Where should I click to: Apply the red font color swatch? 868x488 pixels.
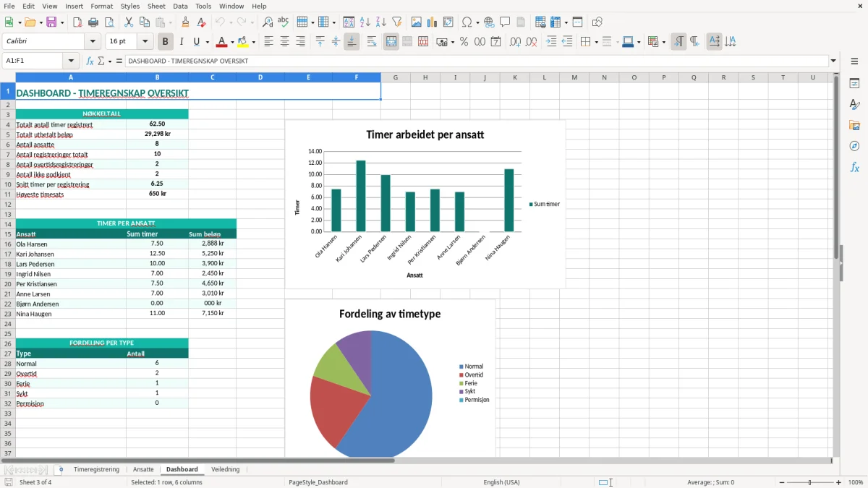click(x=221, y=42)
